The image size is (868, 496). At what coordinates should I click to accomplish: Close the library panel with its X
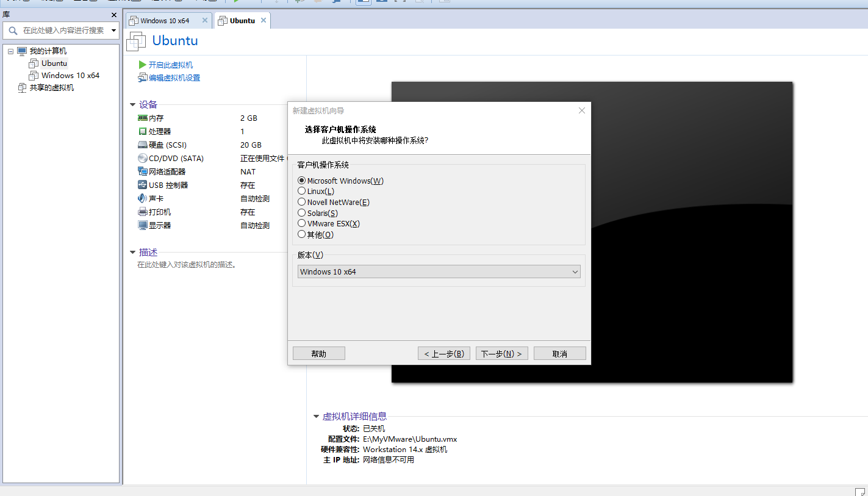[x=114, y=15]
